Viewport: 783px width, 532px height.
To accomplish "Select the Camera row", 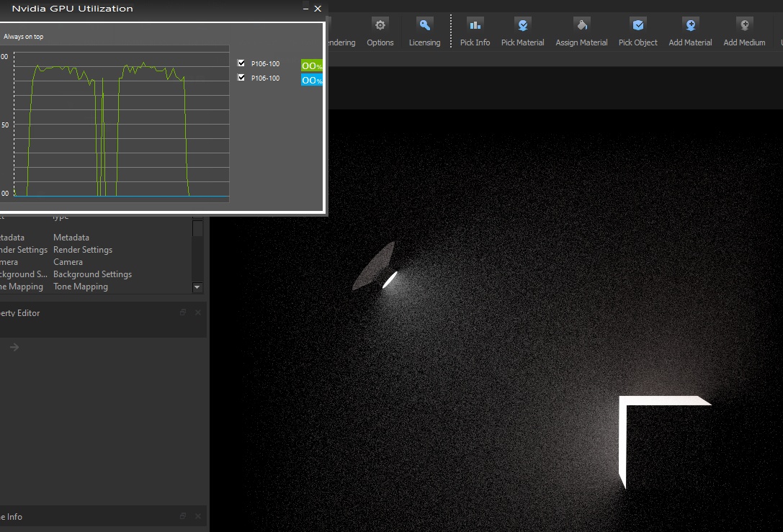I will click(95, 262).
